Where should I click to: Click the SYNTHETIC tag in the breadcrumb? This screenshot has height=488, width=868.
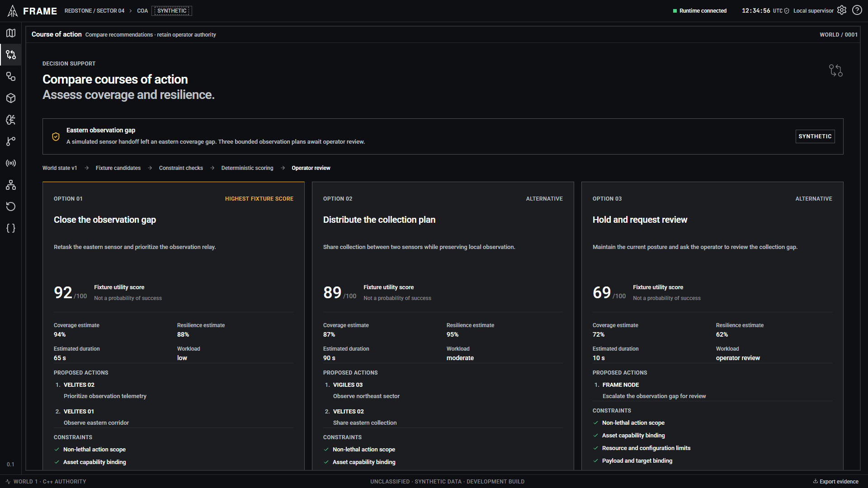(x=172, y=11)
